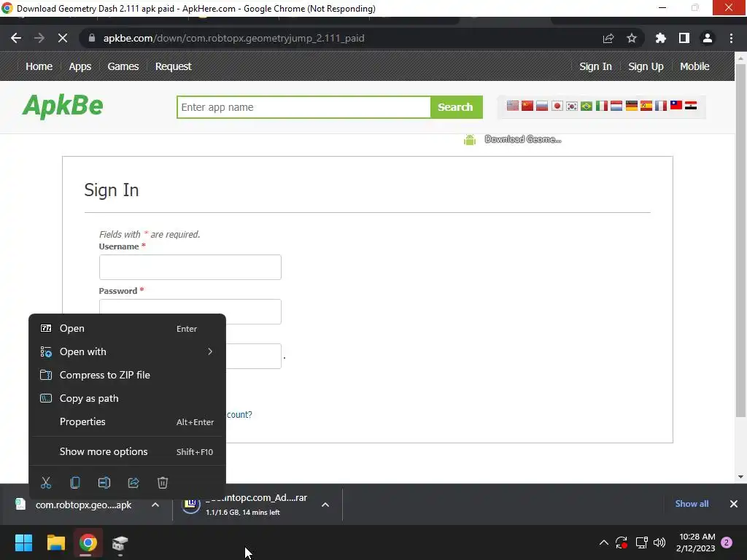Viewport: 747px width, 560px height.
Task: Go back with the browser back arrow
Action: (16, 38)
